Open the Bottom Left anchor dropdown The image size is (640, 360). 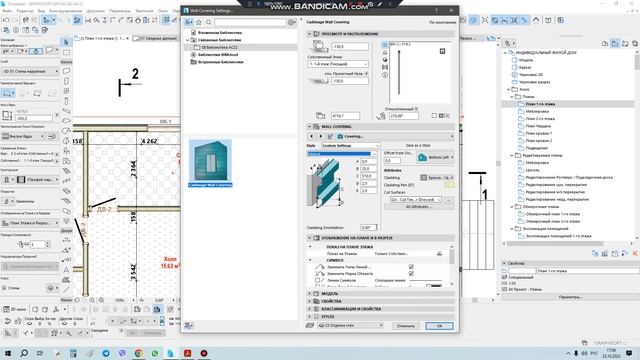point(435,157)
